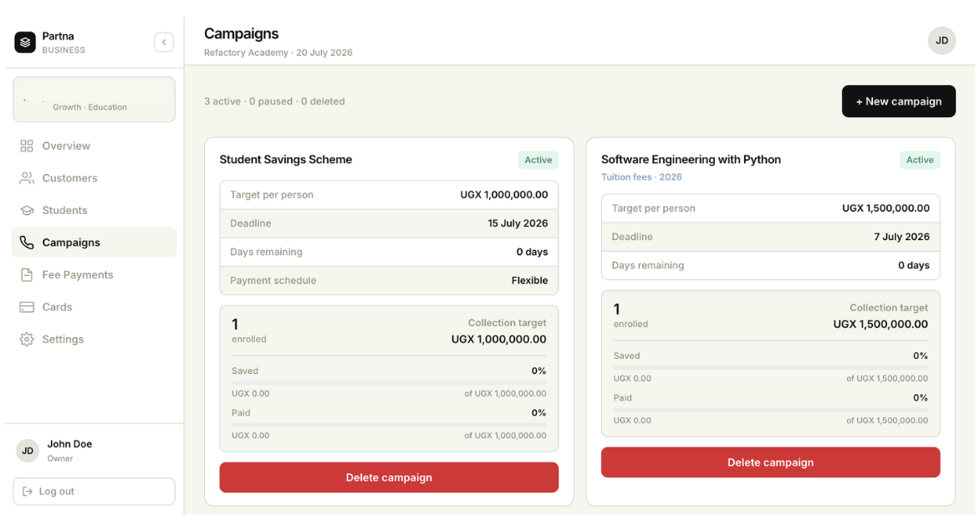Image resolution: width=980 pixels, height=532 pixels.
Task: Click the log out arrow icon
Action: (28, 491)
